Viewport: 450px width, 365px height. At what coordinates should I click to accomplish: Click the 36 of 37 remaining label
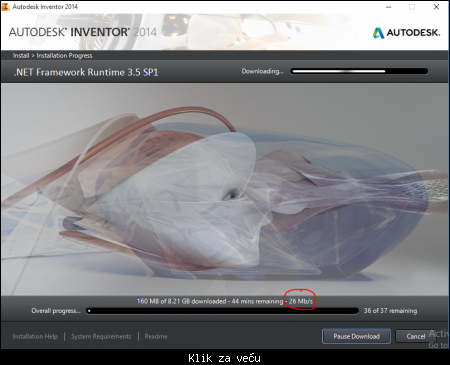click(x=390, y=311)
